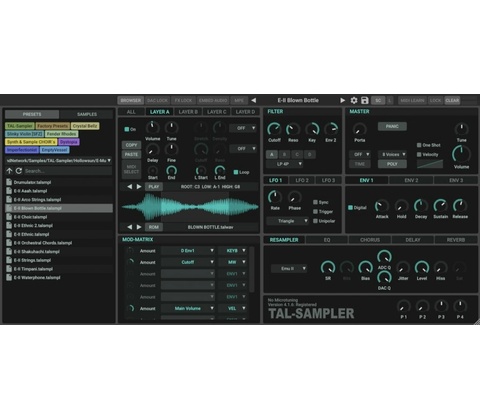Click the up-folder arrow in browser
The height and width of the screenshot is (420, 480).
9,171
